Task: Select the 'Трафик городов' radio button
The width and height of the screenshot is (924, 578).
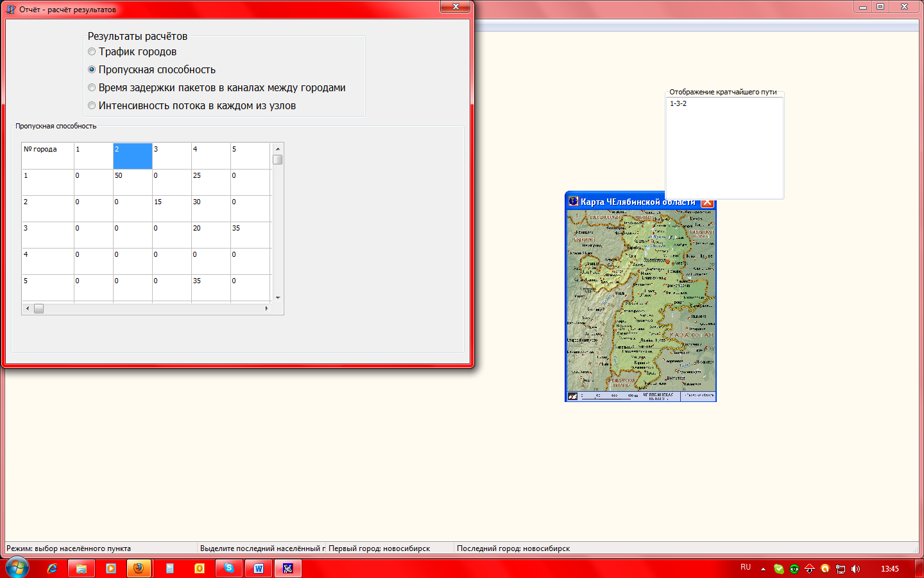Action: click(x=92, y=52)
